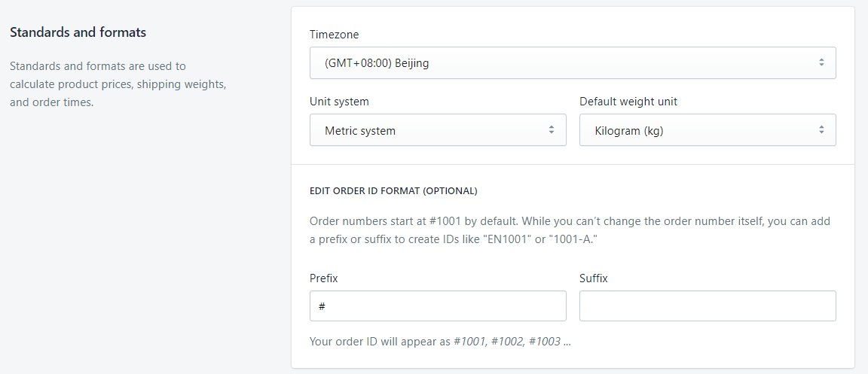
Task: Click the order ID preview text
Action: (440, 341)
